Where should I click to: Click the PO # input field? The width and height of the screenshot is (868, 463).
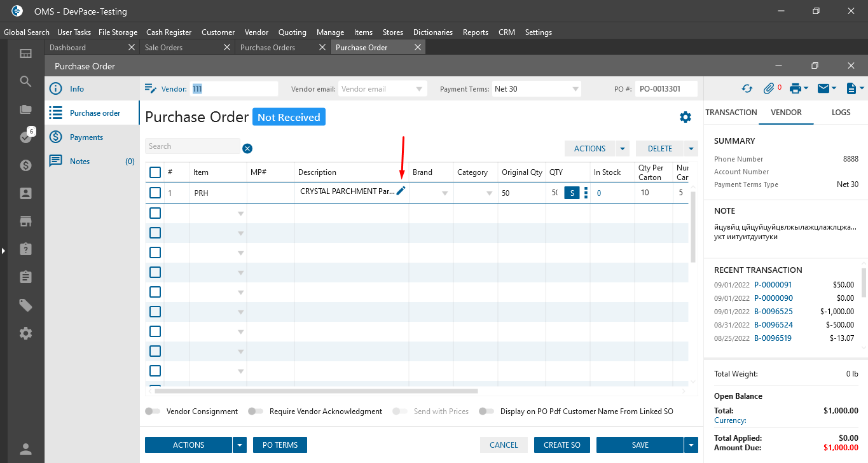click(x=666, y=89)
